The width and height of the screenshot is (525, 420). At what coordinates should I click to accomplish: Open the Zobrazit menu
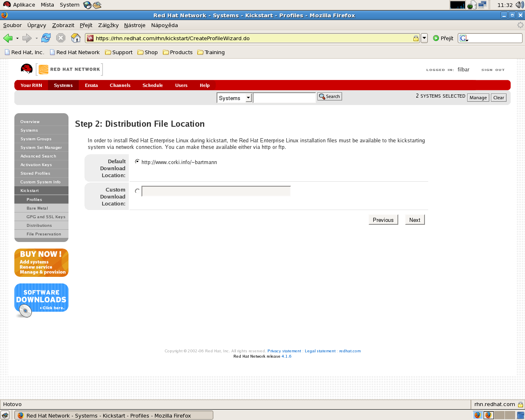pyautogui.click(x=63, y=25)
